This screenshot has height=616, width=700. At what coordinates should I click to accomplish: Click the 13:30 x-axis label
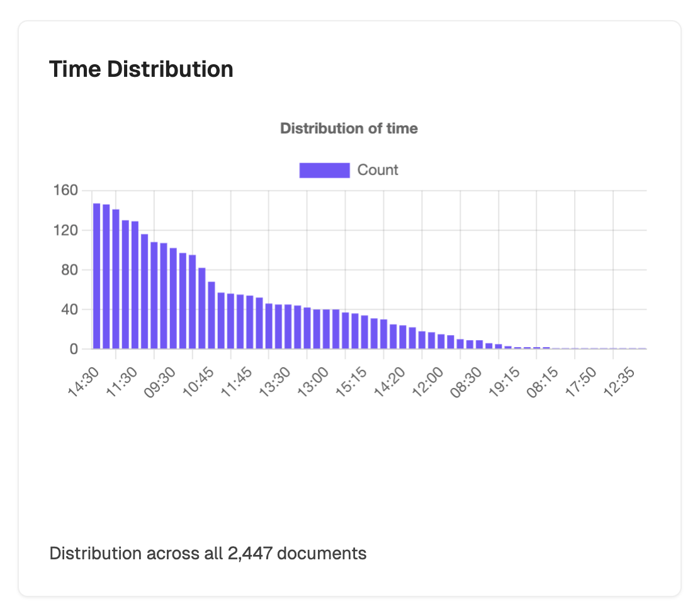point(275,382)
